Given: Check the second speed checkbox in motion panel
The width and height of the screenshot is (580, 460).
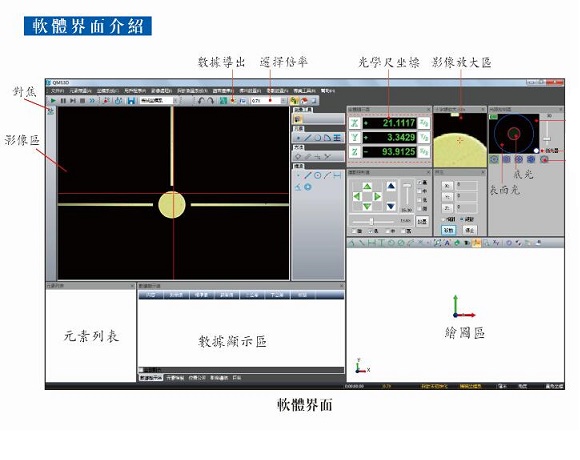Looking at the screenshot, I should (x=419, y=191).
